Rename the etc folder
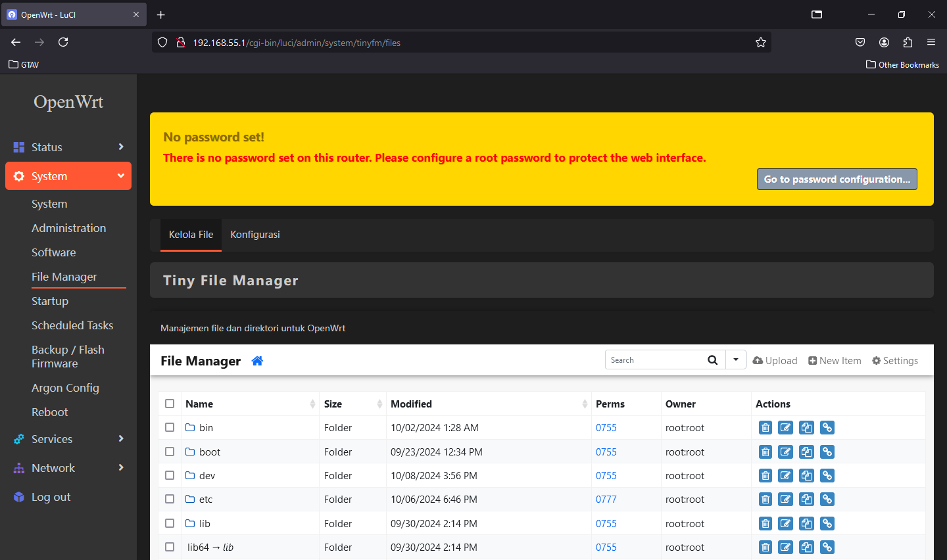947x560 pixels. tap(786, 500)
